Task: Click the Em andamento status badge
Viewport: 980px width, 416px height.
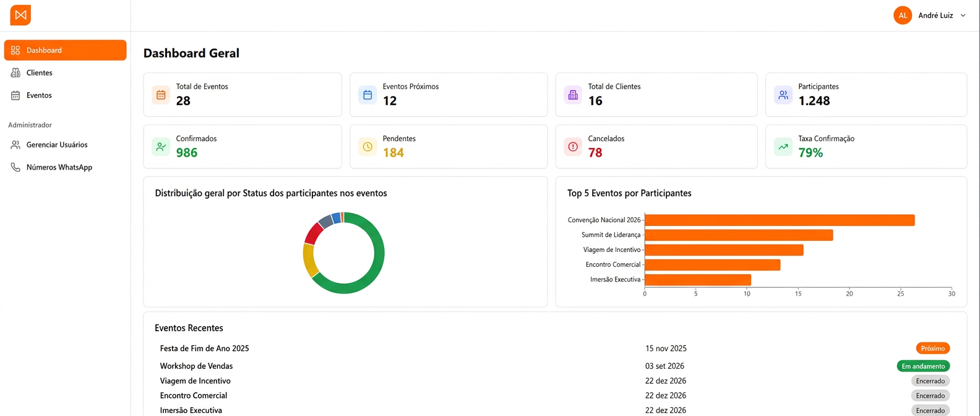Action: point(923,366)
